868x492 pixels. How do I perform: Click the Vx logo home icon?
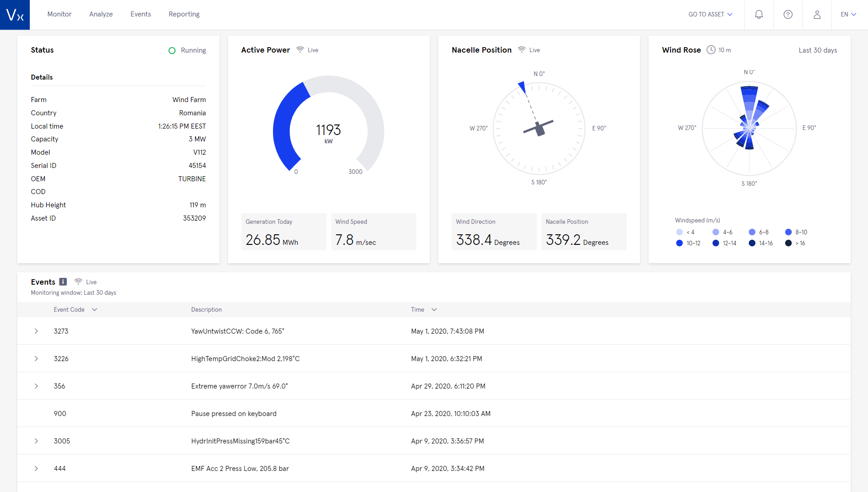15,15
